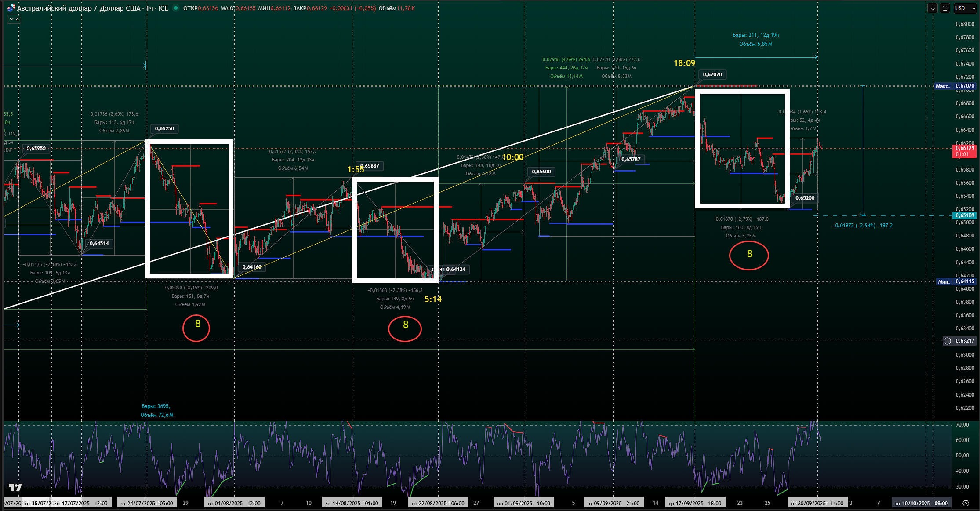Expand the collapsed indicators legend showing 4
Image resolution: width=980 pixels, height=511 pixels.
tap(14, 19)
